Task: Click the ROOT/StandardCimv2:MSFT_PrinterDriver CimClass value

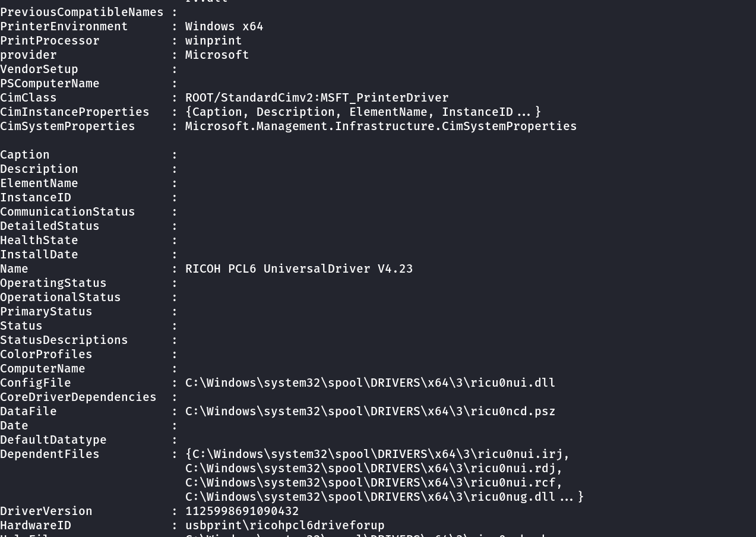Action: tap(317, 98)
